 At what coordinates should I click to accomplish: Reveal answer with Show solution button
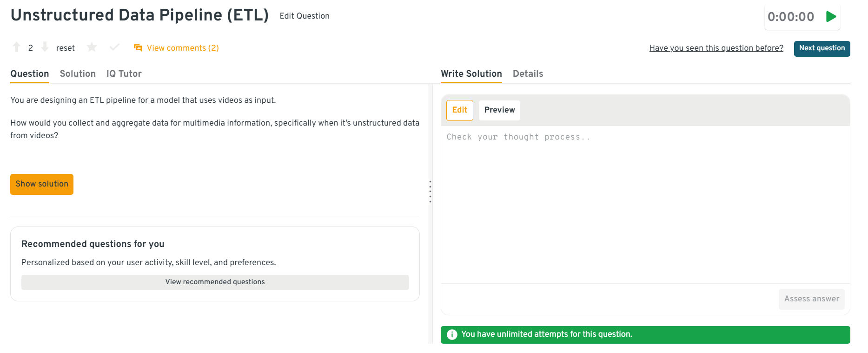[x=42, y=184]
